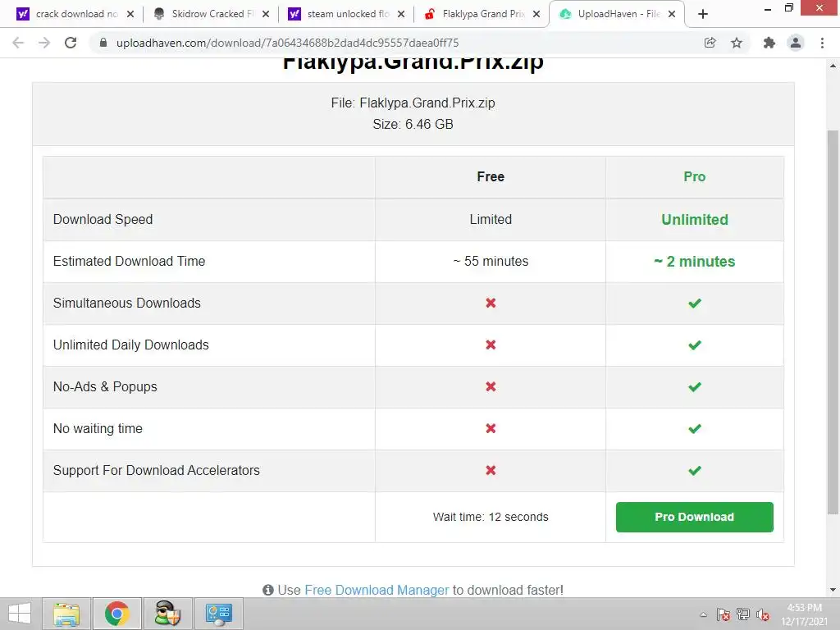Image resolution: width=840 pixels, height=630 pixels.
Task: Click the 'Estimated Download Time' row label
Action: 129,262
